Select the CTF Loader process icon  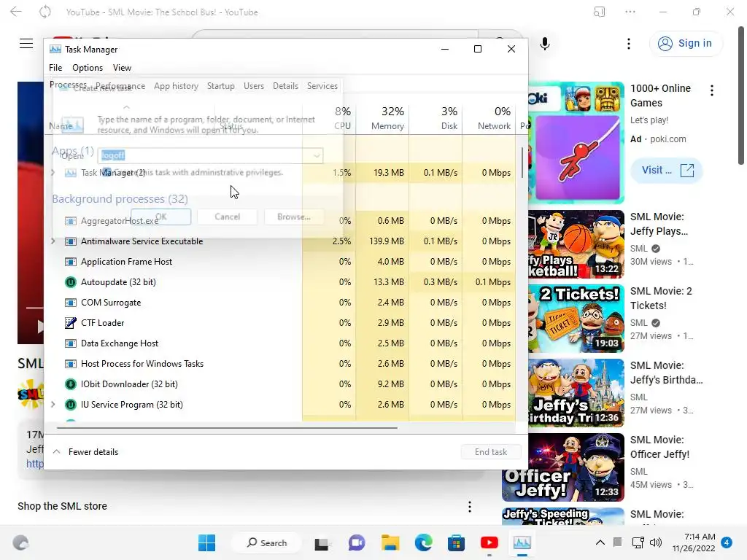click(71, 323)
